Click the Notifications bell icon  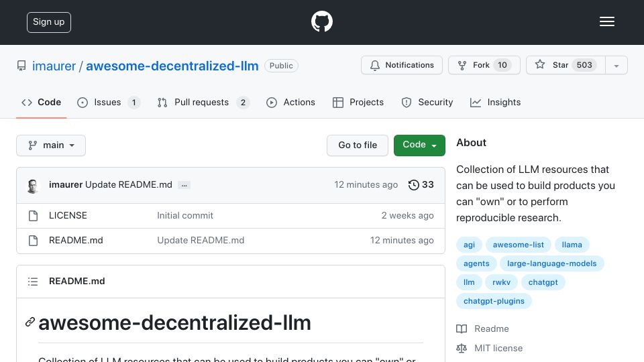[x=374, y=65]
